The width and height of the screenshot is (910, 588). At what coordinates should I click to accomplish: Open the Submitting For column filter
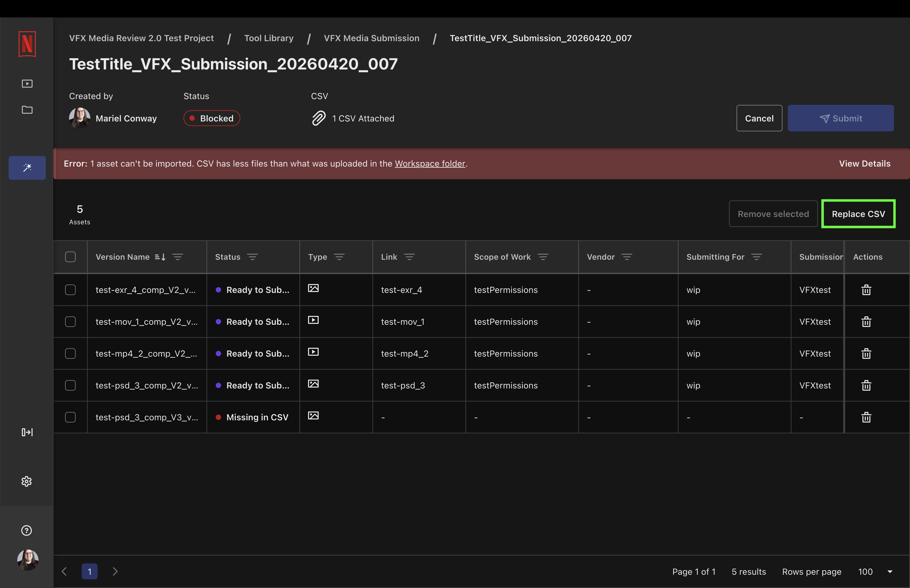point(756,257)
